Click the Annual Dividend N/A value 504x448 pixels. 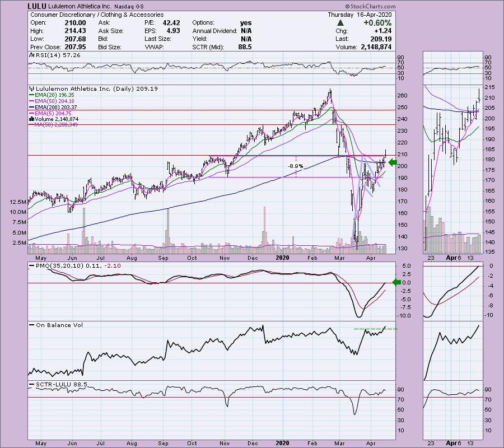click(246, 31)
